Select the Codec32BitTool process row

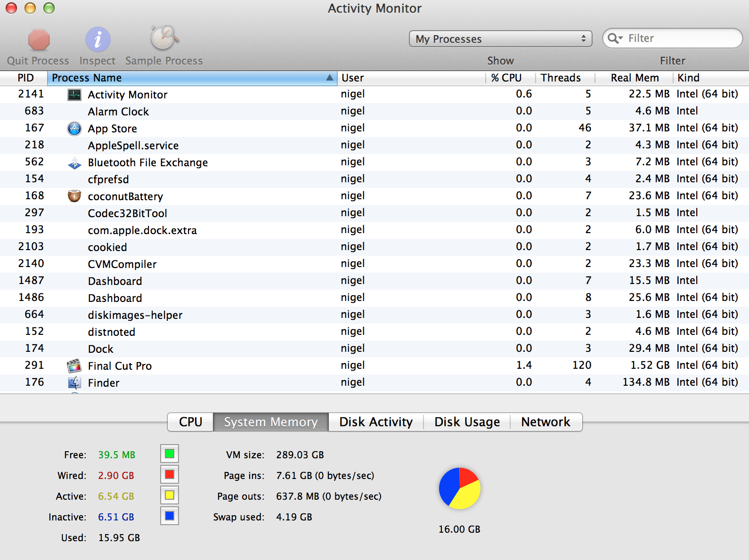pyautogui.click(x=374, y=213)
